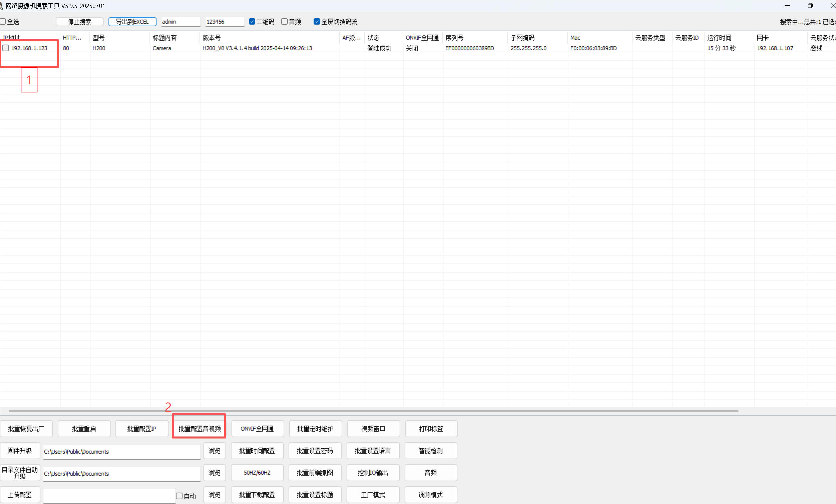Click the admin username field
This screenshot has height=504, width=836.
click(x=181, y=22)
